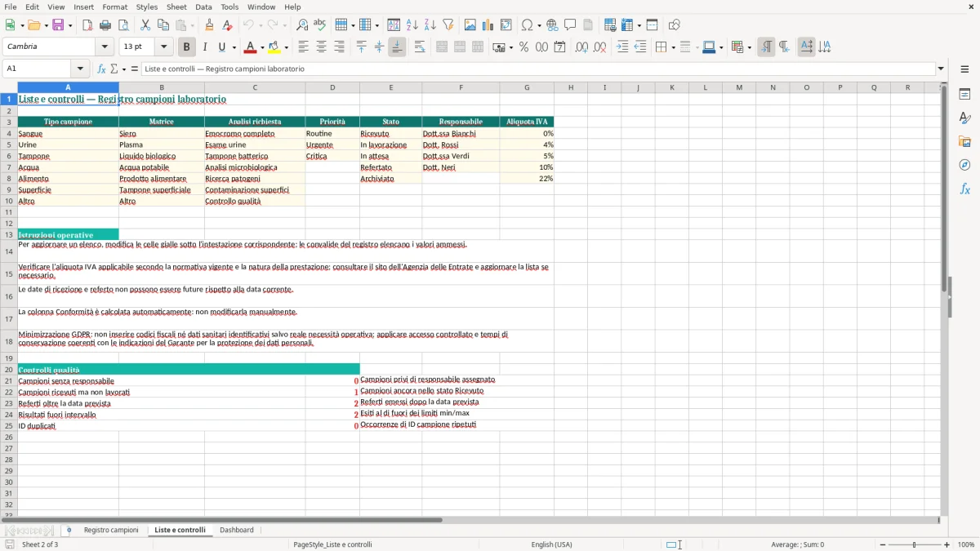Expand the formula bar input line
This screenshot has width=980, height=551.
point(941,69)
